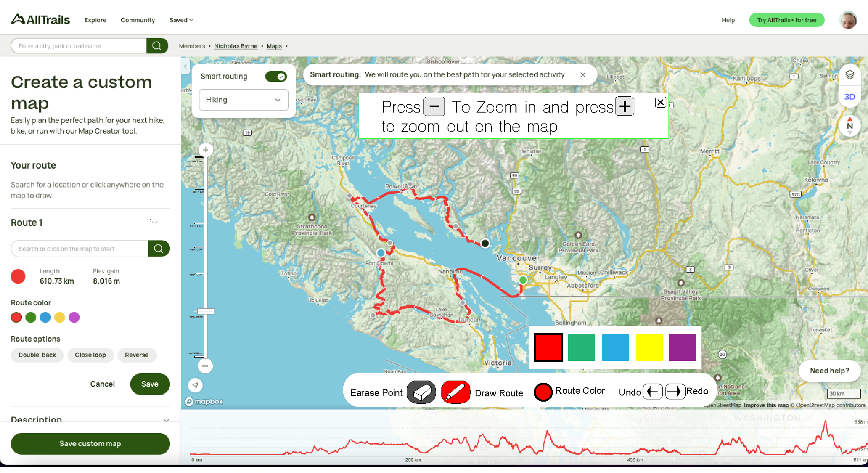Toggle Smart routing switch off
Image resolution: width=868 pixels, height=473 pixels.
276,77
